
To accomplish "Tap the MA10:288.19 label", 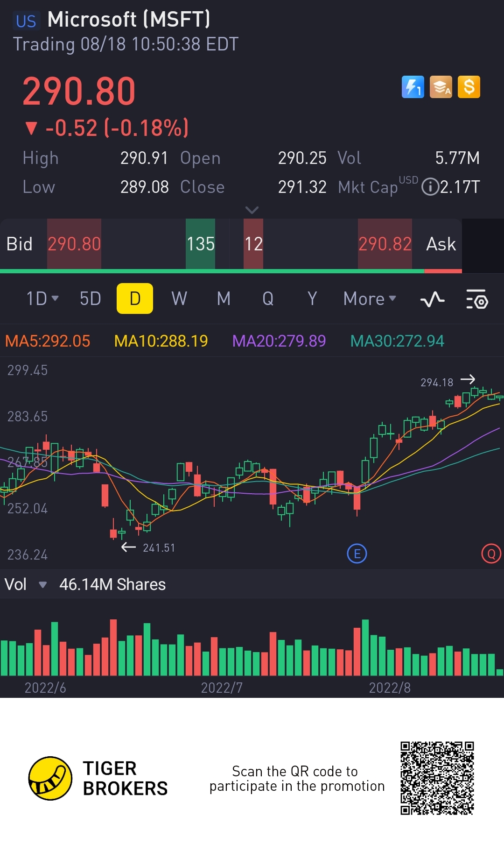I will (161, 341).
